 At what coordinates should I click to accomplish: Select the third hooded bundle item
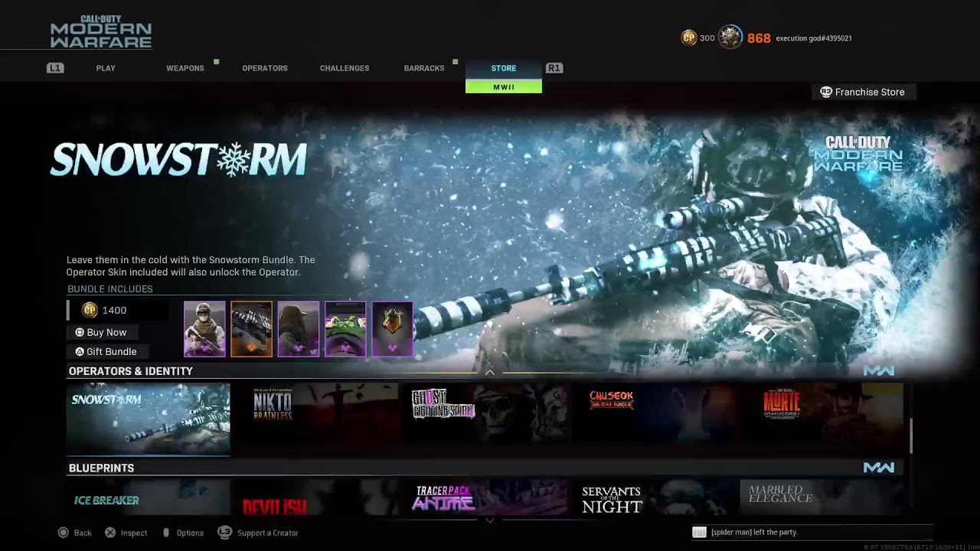[x=298, y=329]
